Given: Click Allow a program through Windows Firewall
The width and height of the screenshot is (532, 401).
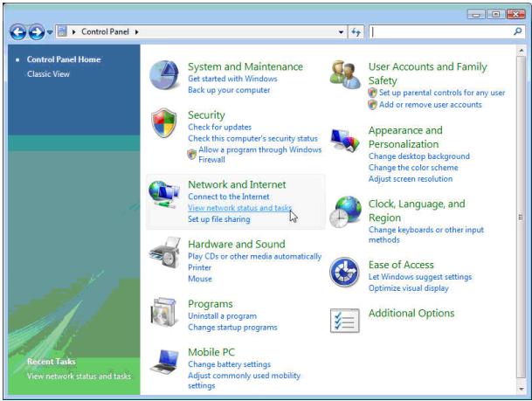Looking at the screenshot, I should click(x=260, y=155).
